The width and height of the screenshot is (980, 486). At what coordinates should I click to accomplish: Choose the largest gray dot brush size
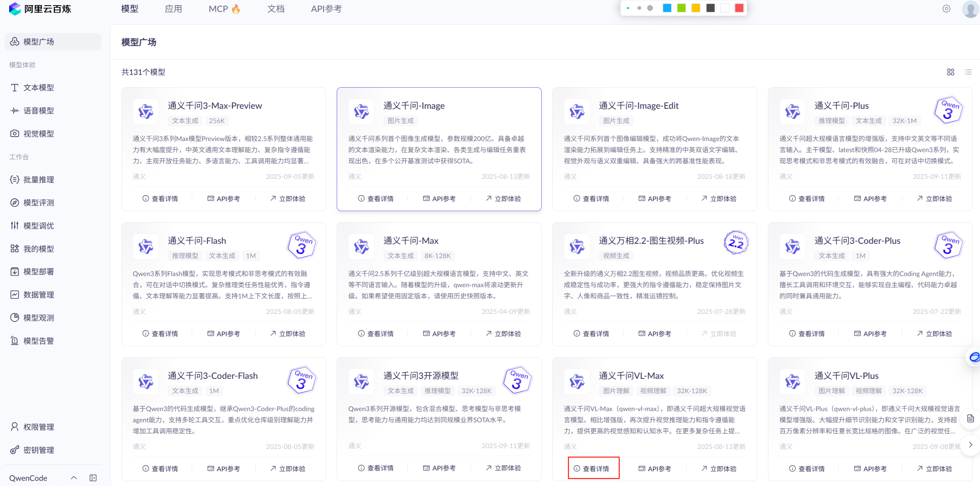(650, 8)
